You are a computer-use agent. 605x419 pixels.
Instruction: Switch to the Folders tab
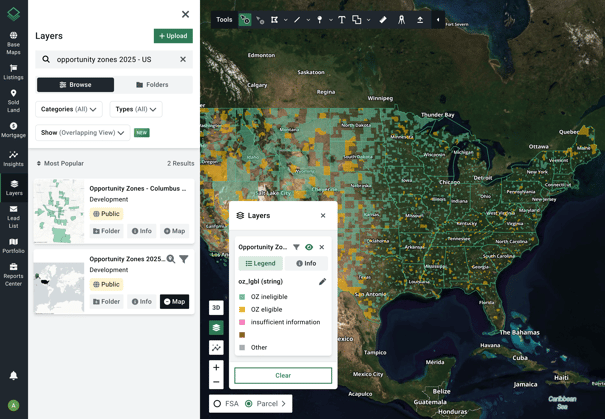(153, 85)
